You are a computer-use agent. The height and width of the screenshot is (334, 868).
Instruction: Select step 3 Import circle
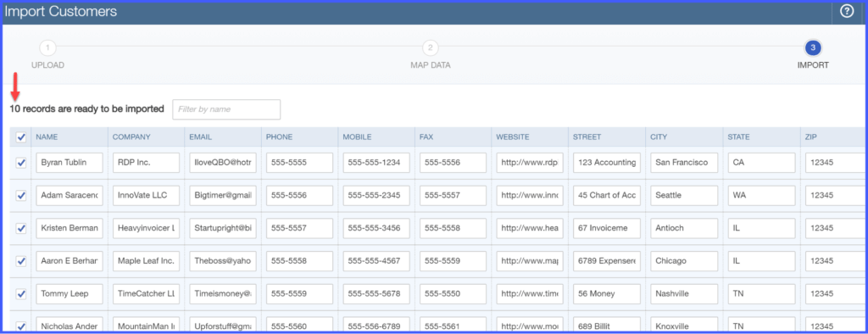813,47
